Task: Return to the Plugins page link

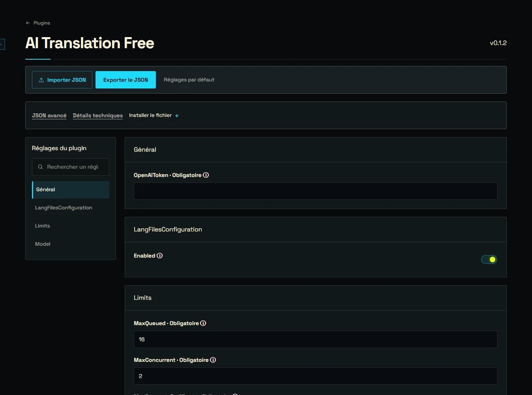Action: click(42, 23)
